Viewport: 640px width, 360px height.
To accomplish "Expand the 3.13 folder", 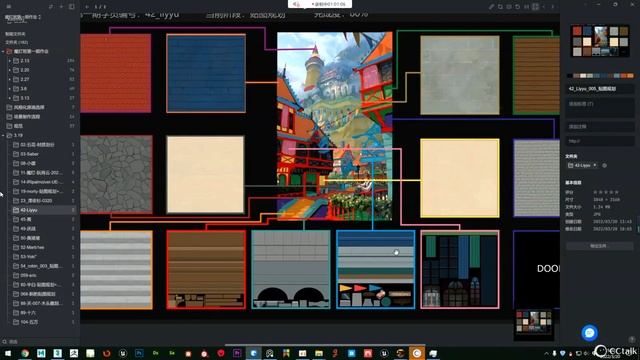I will tap(10, 98).
